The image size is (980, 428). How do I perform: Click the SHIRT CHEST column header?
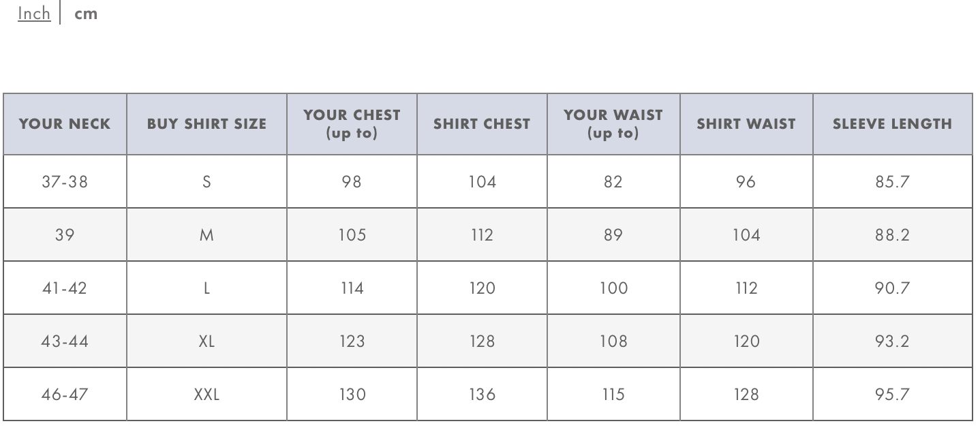tap(482, 124)
